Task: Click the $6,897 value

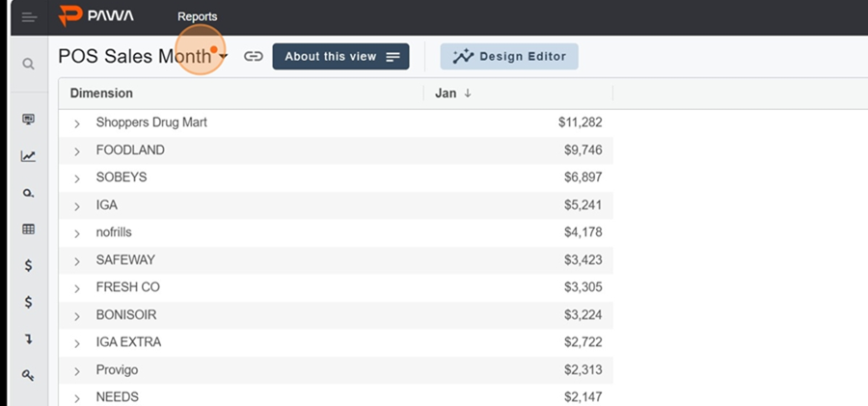Action: click(x=583, y=177)
